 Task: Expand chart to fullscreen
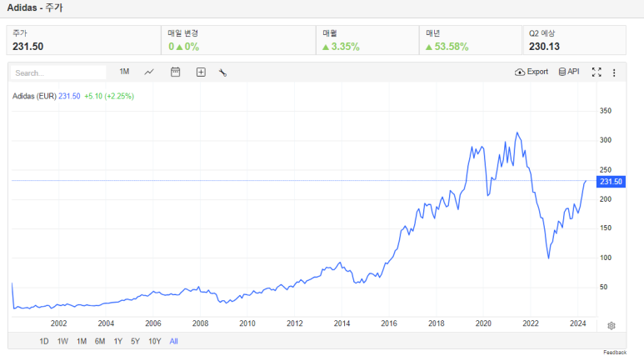tap(597, 73)
